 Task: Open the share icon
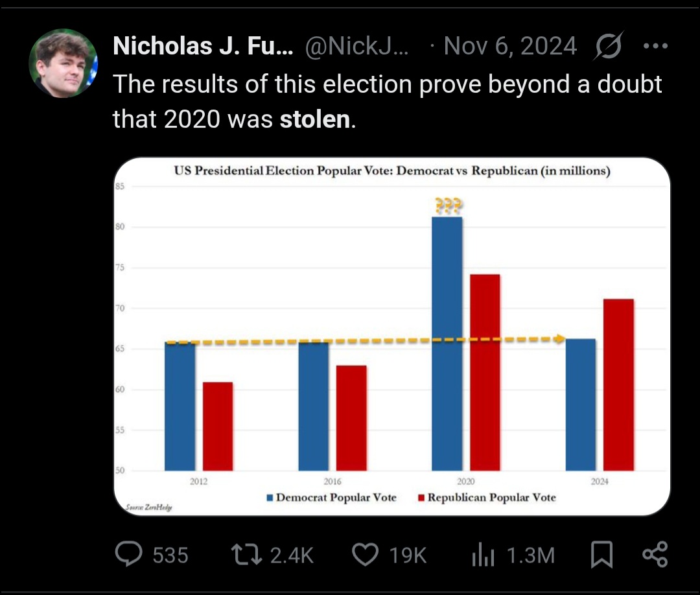655,554
